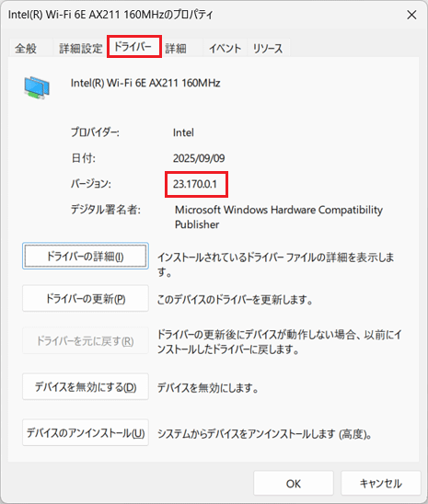Click the version value 23.170.0.1
Viewport: 428px width, 504px height.
click(195, 184)
